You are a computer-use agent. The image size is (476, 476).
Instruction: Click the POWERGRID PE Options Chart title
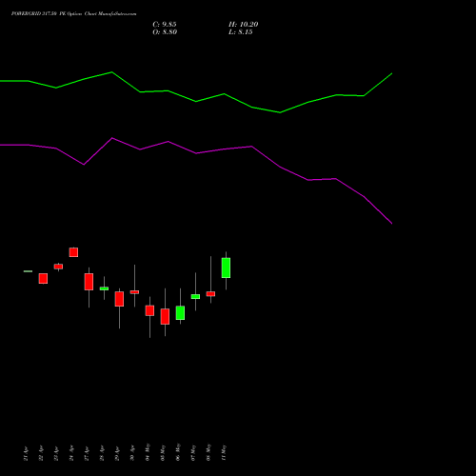point(73,14)
